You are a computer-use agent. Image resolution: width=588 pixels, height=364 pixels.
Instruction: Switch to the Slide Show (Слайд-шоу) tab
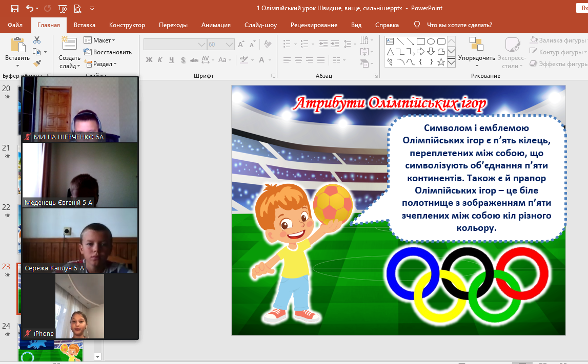coord(260,25)
